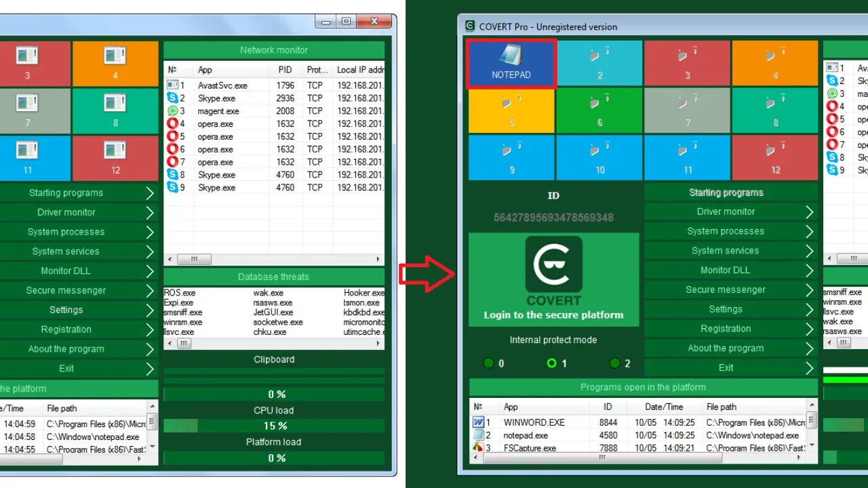The image size is (868, 488).
Task: Select JetGUI.exe in Database threats list
Action: [273, 312]
